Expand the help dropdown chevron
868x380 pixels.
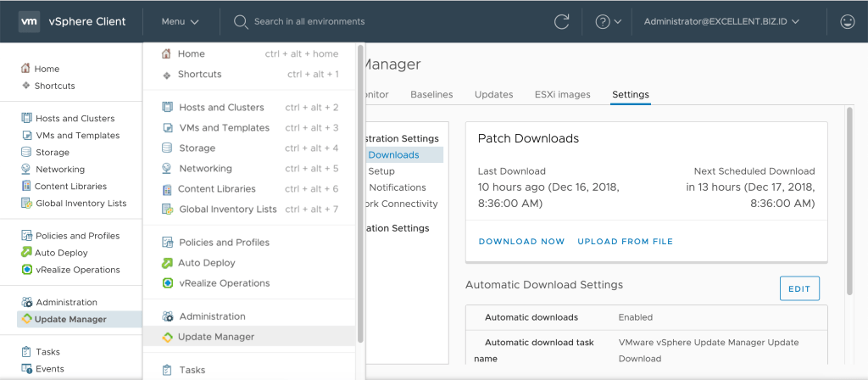point(618,21)
